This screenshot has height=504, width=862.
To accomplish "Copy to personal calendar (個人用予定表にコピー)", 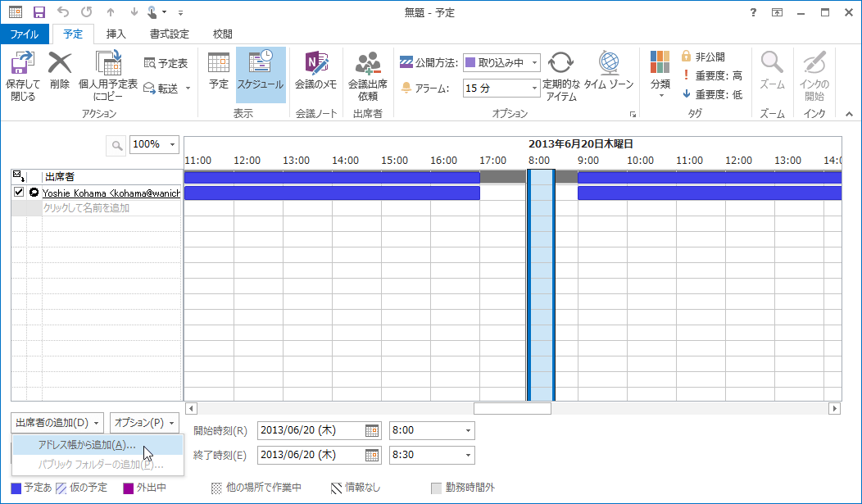I will click(x=108, y=76).
